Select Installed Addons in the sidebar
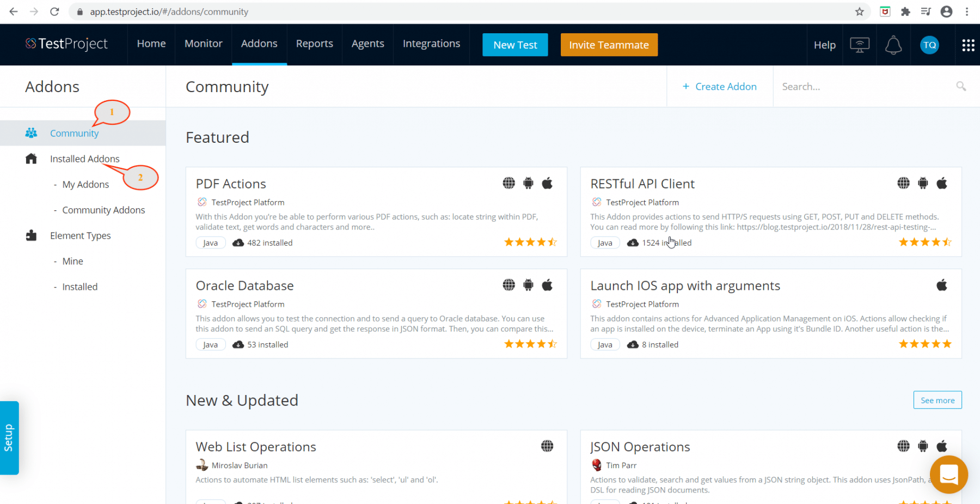Screen dimensions: 980x504 pos(84,159)
